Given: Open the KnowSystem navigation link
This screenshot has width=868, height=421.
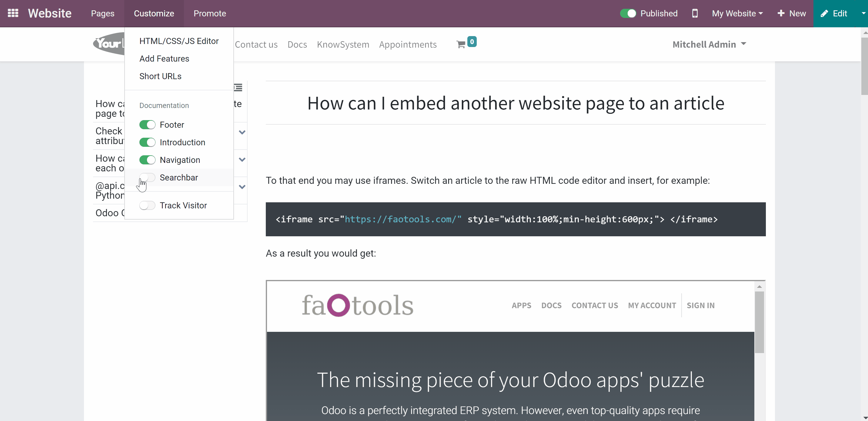Looking at the screenshot, I should pyautogui.click(x=343, y=45).
